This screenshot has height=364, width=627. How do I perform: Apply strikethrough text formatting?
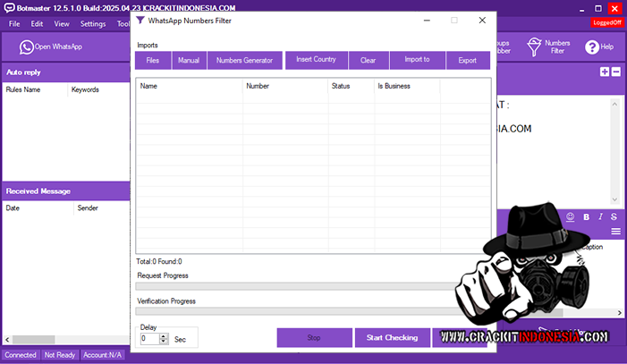pos(614,216)
